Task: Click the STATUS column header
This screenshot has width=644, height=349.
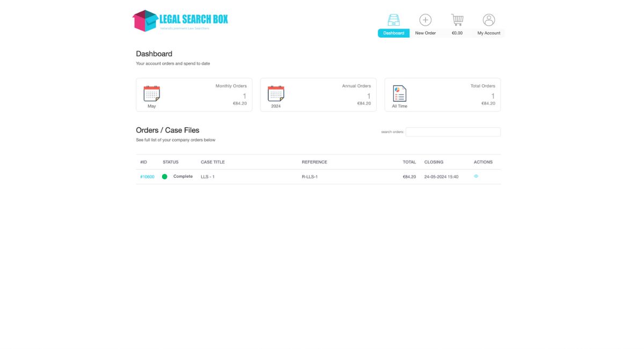Action: click(171, 162)
